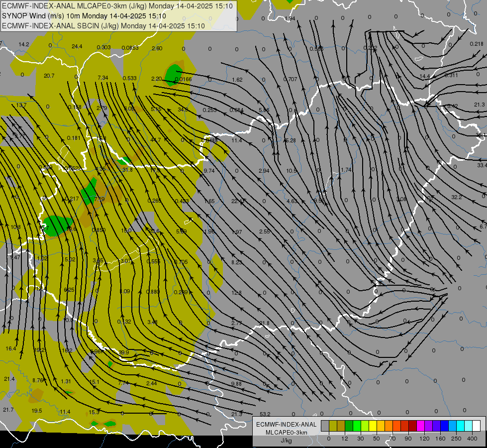Click legend title ECMWF-INDEX-ANAL
Image resolution: width=487 pixels, height=448 pixels.
(286, 425)
